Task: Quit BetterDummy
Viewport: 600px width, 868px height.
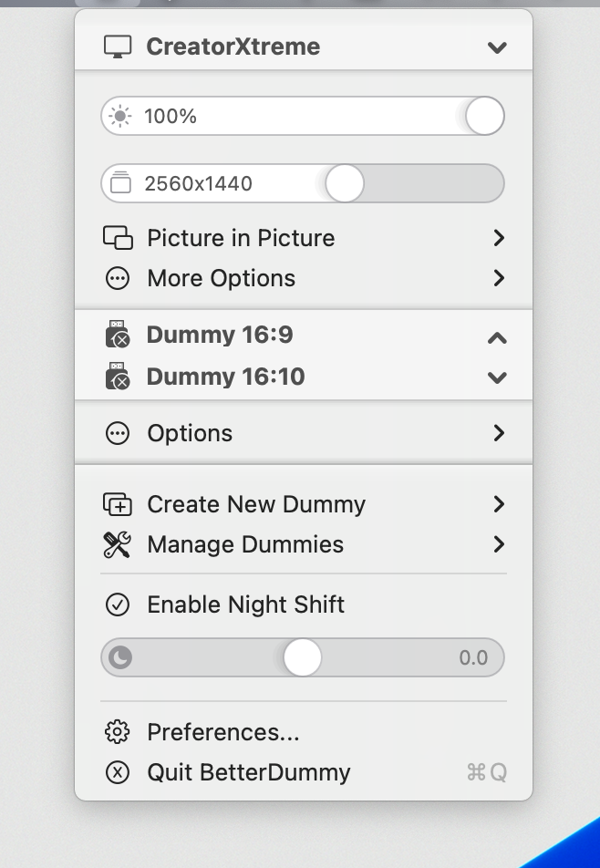Action: click(248, 772)
